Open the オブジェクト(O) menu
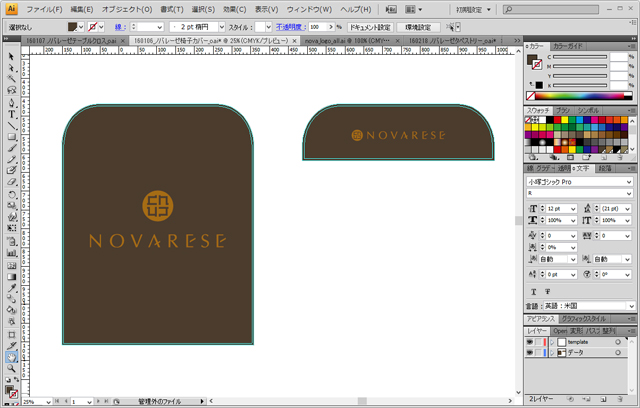 [127, 9]
